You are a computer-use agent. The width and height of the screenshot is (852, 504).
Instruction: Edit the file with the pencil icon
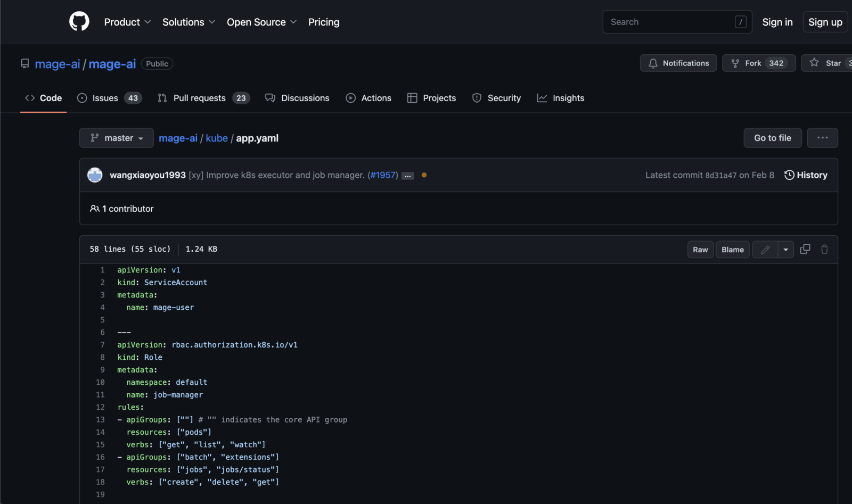(x=765, y=249)
